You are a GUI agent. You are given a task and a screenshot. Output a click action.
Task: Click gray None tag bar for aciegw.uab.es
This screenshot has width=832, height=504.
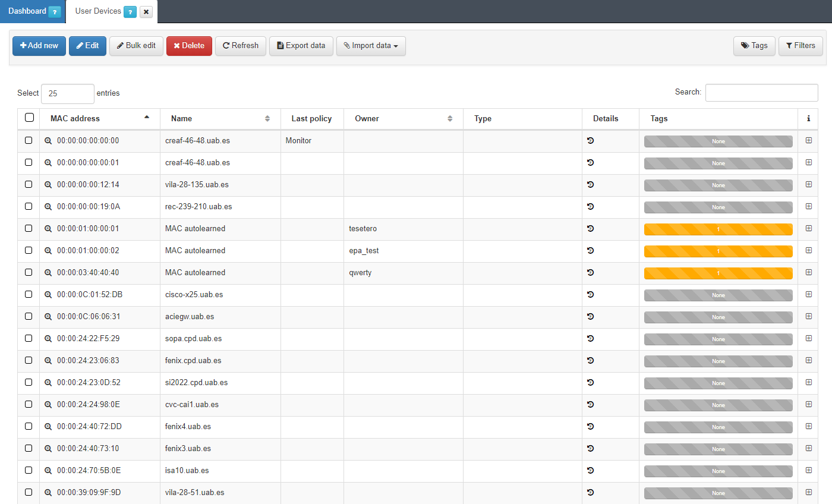[718, 317]
